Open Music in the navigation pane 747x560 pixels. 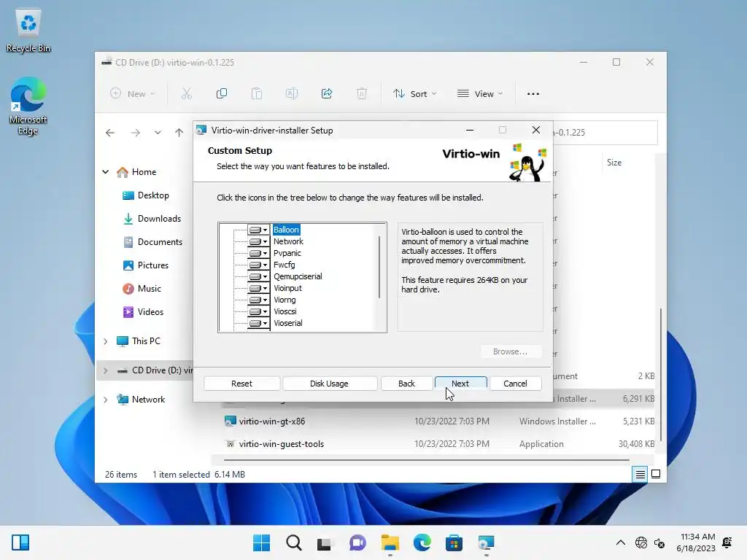pyautogui.click(x=142, y=289)
